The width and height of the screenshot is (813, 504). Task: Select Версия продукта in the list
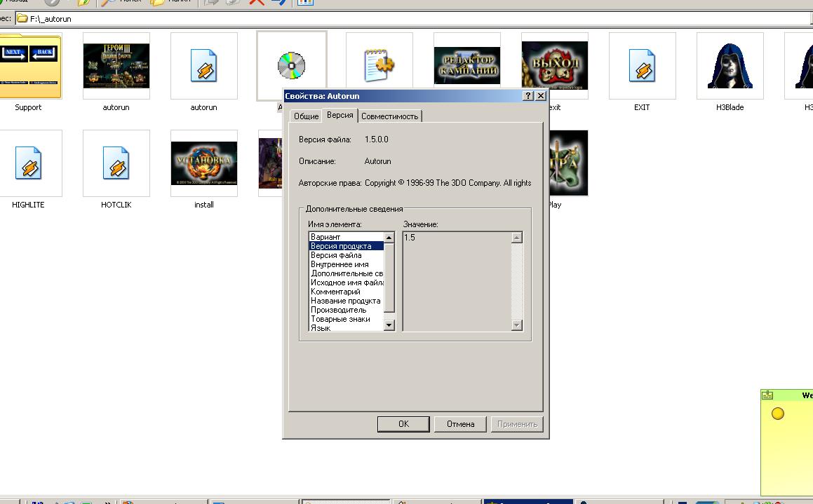click(347, 246)
